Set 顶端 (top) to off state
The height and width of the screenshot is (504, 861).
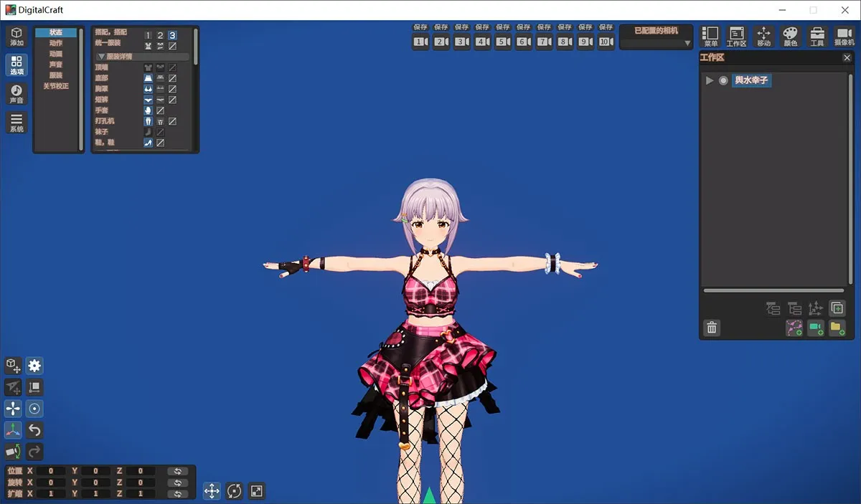click(172, 67)
